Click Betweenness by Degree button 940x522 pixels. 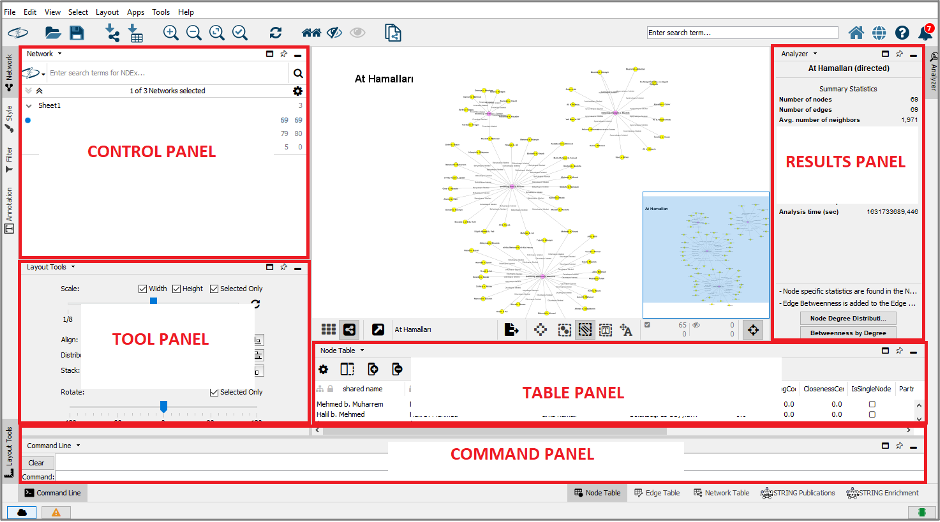tap(848, 333)
